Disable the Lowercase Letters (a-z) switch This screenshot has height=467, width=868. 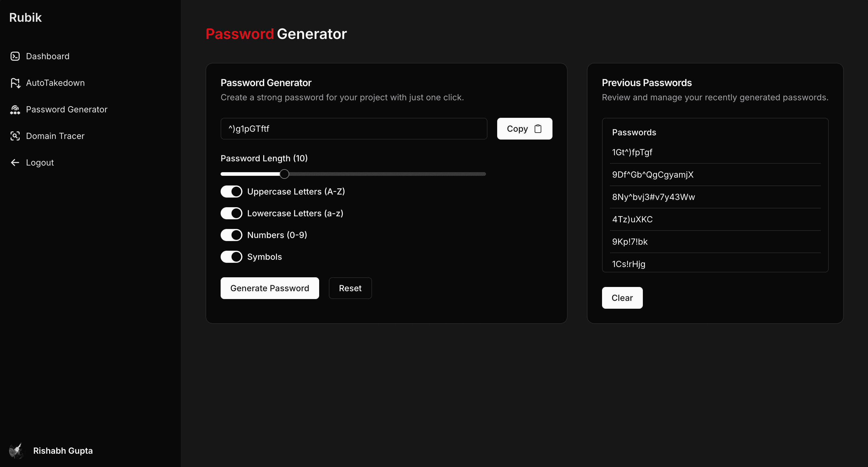pos(232,213)
